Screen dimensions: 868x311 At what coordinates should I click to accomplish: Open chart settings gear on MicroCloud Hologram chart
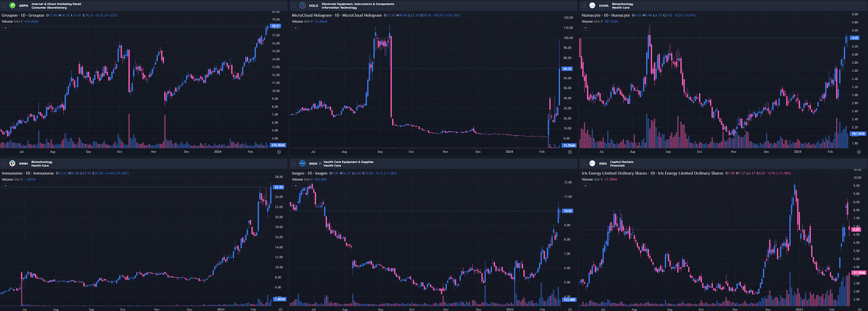(570, 152)
